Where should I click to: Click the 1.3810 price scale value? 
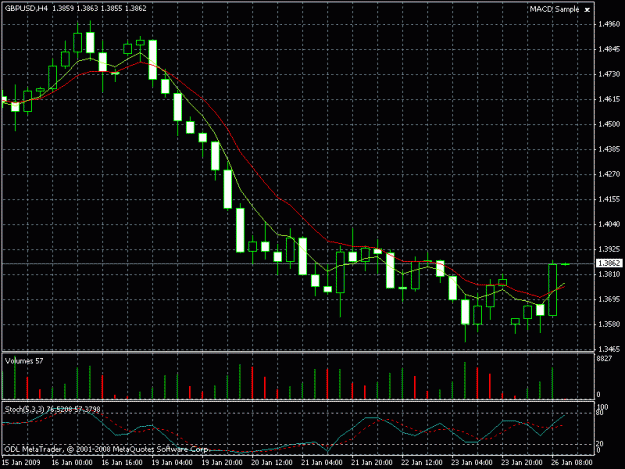coord(609,274)
